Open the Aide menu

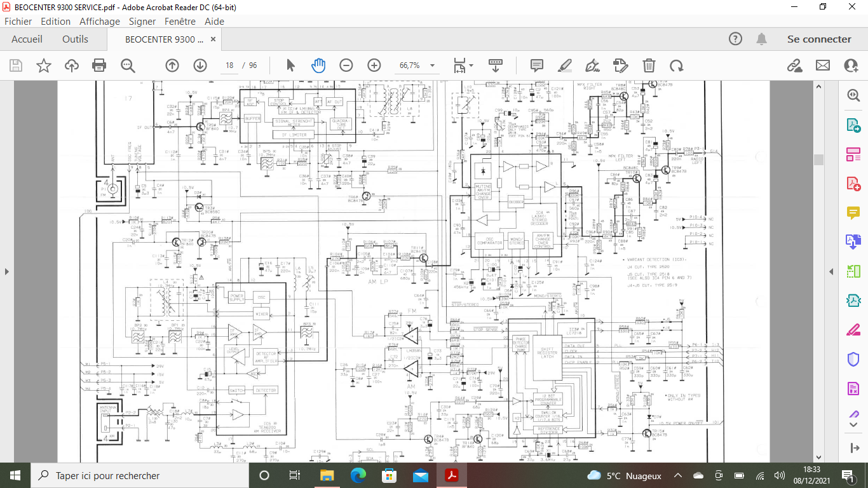214,21
